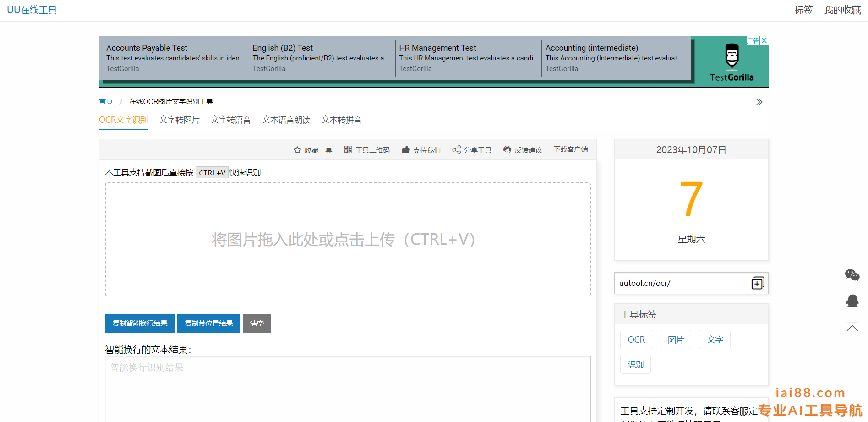The height and width of the screenshot is (422, 868).
Task: Open the 文本转拼音 tab
Action: click(341, 120)
